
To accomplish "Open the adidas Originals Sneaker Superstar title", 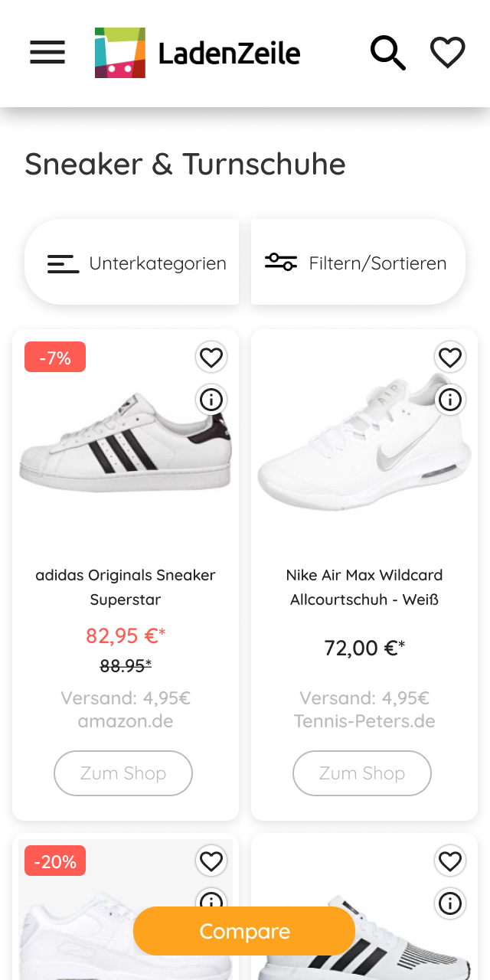I will pos(126,586).
